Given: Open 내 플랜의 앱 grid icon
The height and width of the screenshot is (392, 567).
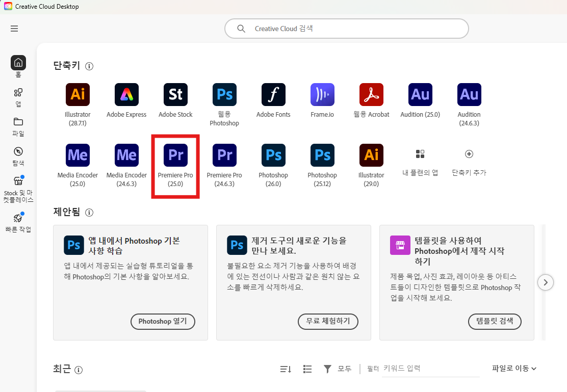Looking at the screenshot, I should point(420,154).
